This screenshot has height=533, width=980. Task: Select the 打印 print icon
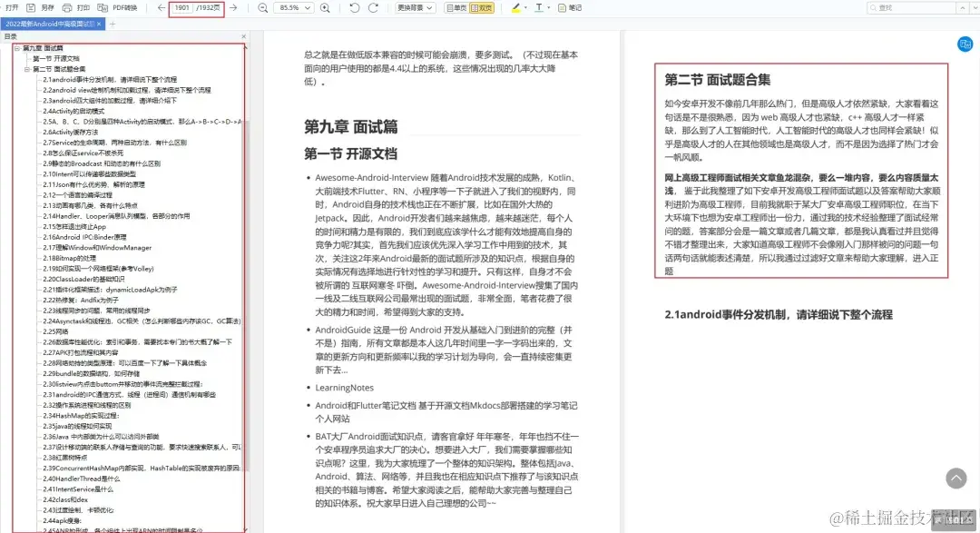69,9
